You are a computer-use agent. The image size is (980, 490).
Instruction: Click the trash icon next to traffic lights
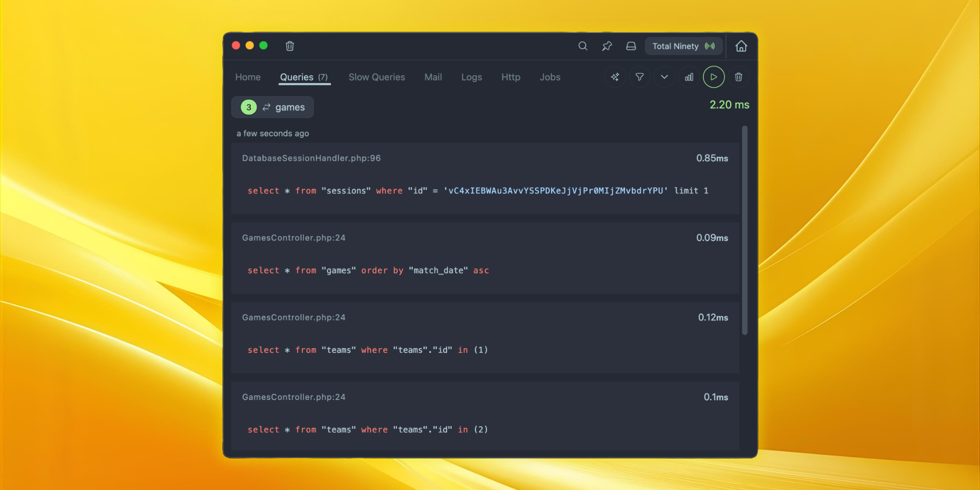290,46
